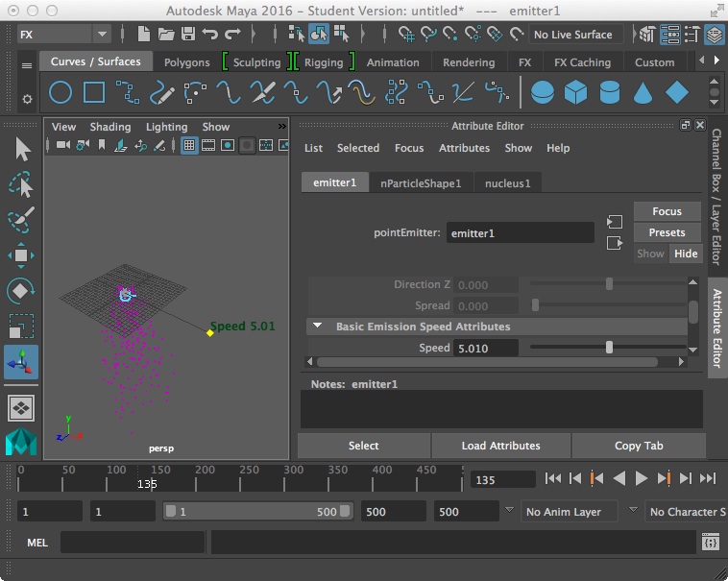Click the Open Scene folder icon
Viewport: 728px width, 581px height.
click(166, 34)
